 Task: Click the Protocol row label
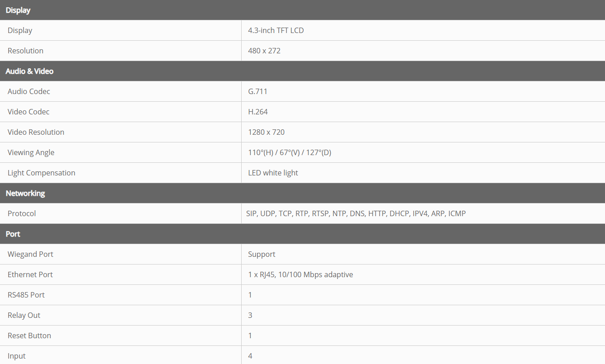[22, 214]
